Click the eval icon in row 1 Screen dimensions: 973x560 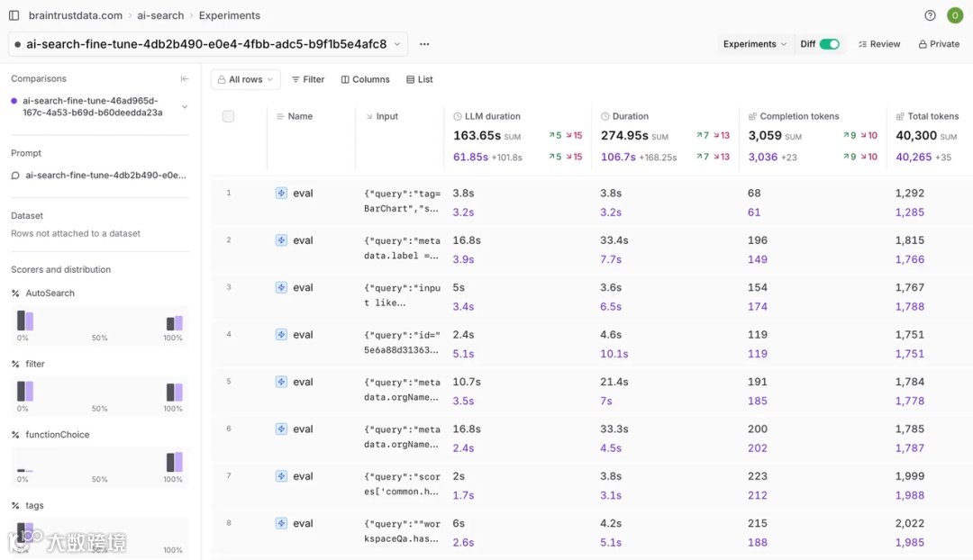tap(281, 193)
